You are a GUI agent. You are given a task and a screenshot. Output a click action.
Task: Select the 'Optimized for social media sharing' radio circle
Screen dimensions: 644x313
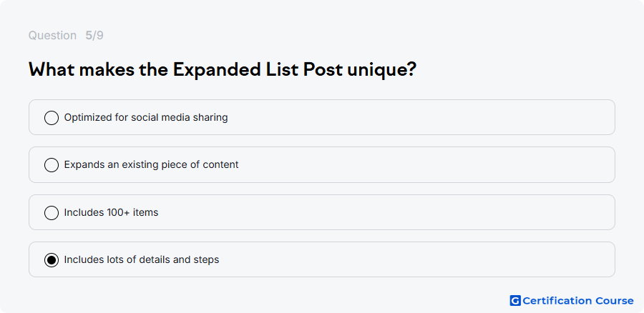(x=52, y=118)
